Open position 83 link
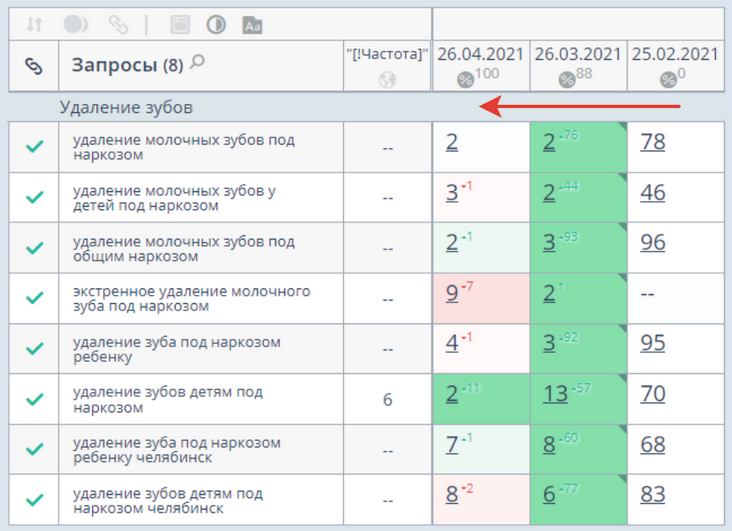This screenshot has width=732, height=531. 653,494
